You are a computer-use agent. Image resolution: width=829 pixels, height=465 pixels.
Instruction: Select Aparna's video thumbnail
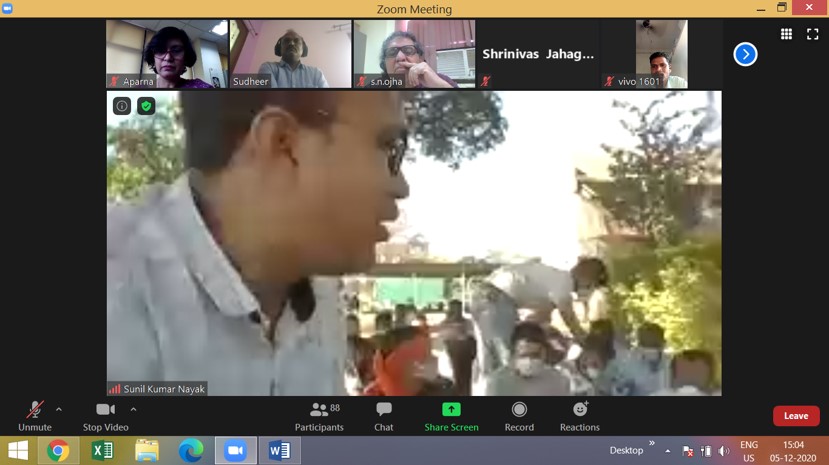click(x=167, y=54)
